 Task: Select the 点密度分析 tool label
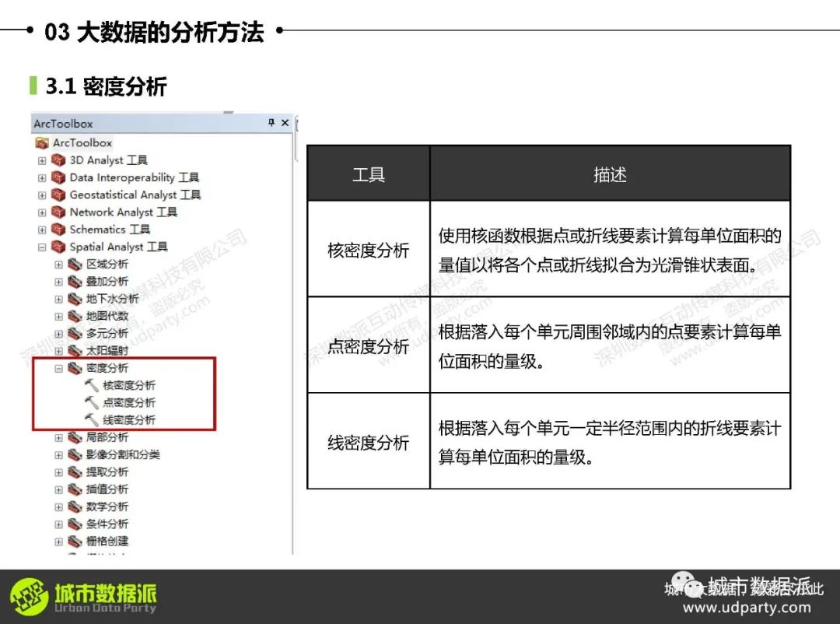pyautogui.click(x=129, y=402)
